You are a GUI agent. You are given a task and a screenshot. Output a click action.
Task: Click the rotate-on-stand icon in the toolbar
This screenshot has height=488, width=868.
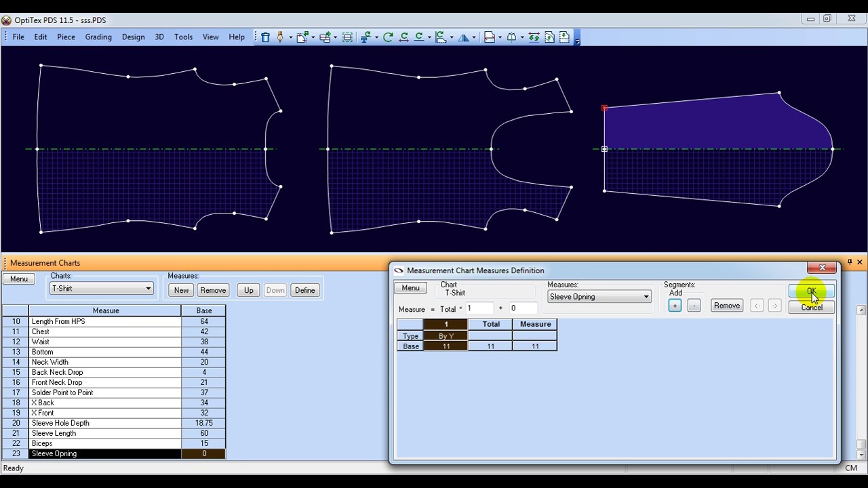366,37
